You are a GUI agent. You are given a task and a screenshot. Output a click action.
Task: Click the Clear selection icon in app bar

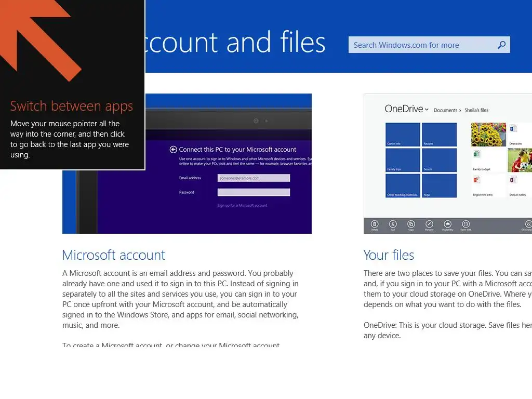tap(528, 224)
